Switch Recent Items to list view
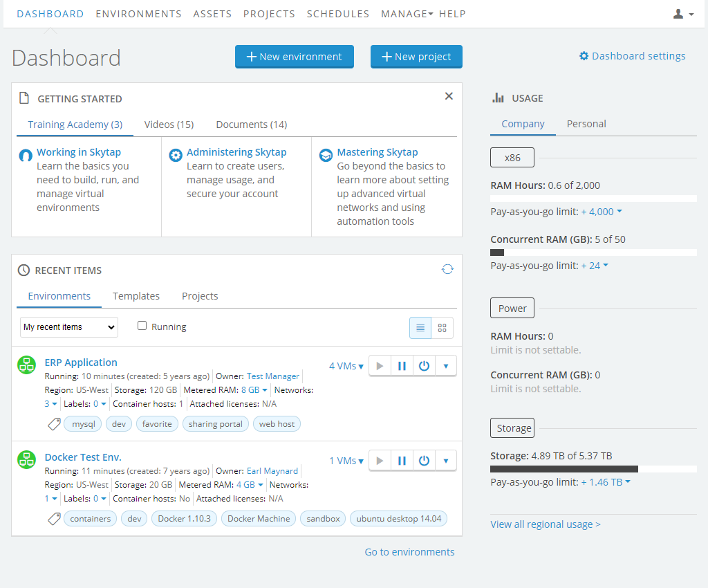The width and height of the screenshot is (708, 588). pyautogui.click(x=420, y=328)
